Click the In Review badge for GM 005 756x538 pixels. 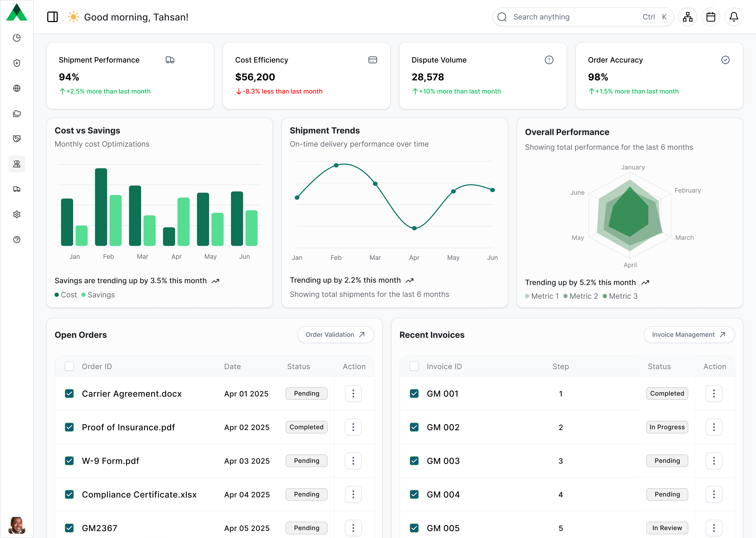(667, 528)
